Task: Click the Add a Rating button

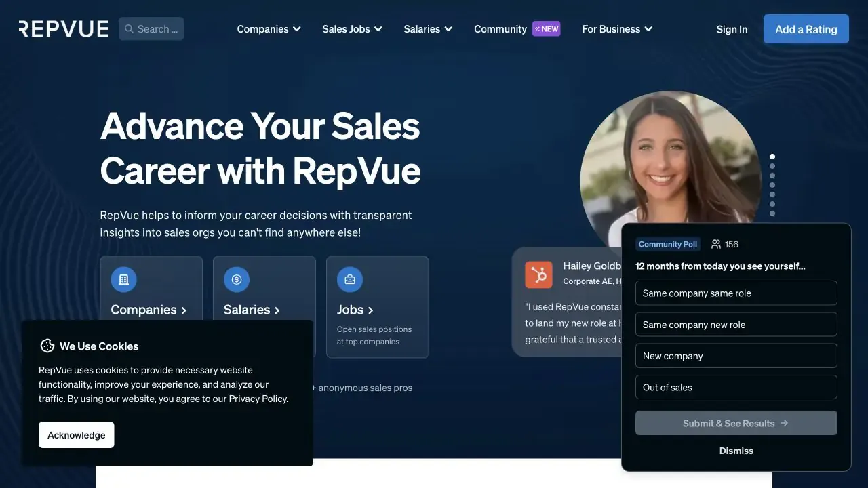Action: pos(806,29)
